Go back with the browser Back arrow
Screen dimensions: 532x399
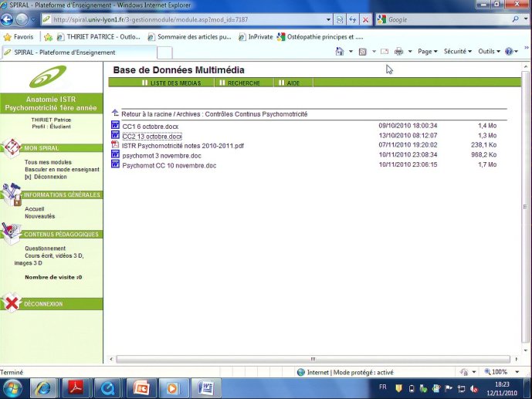pyautogui.click(x=7, y=19)
